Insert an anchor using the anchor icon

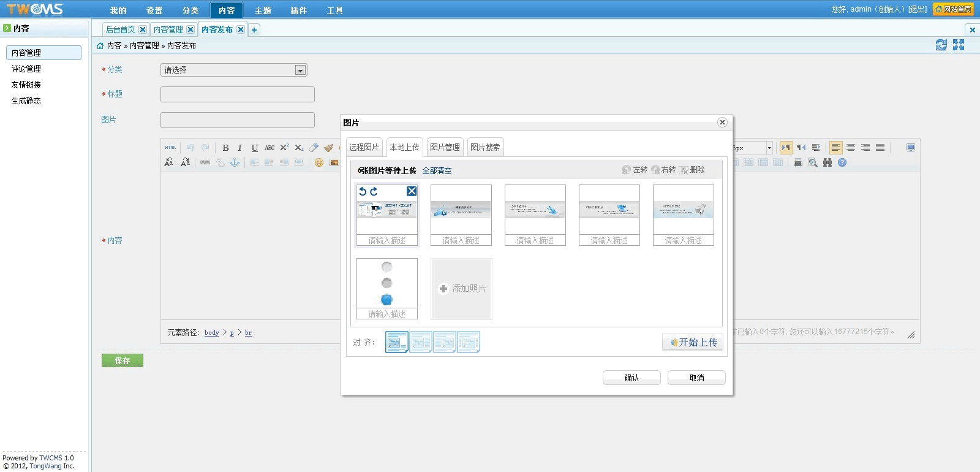[x=235, y=162]
